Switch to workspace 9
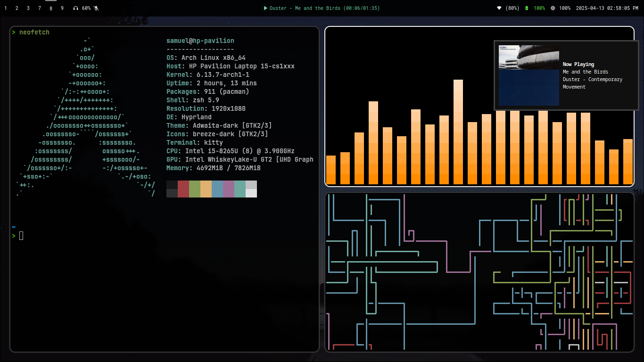The width and height of the screenshot is (644, 362). pos(62,8)
